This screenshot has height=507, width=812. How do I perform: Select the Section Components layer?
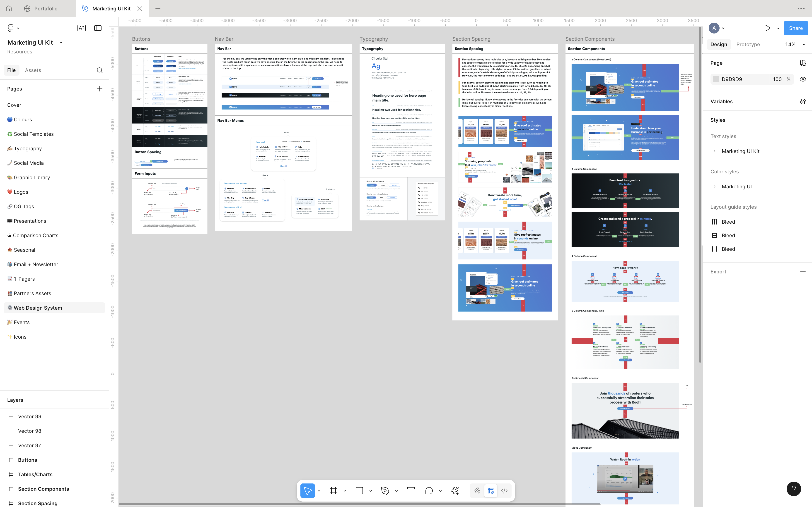pyautogui.click(x=43, y=489)
